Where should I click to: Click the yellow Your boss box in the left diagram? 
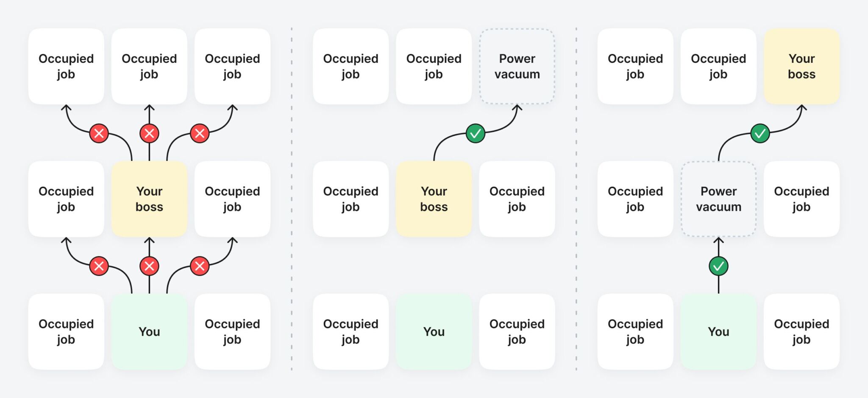pos(149,199)
